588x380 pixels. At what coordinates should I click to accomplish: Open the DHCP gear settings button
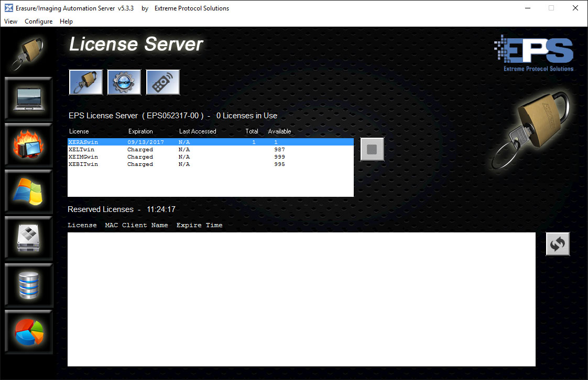(x=124, y=82)
